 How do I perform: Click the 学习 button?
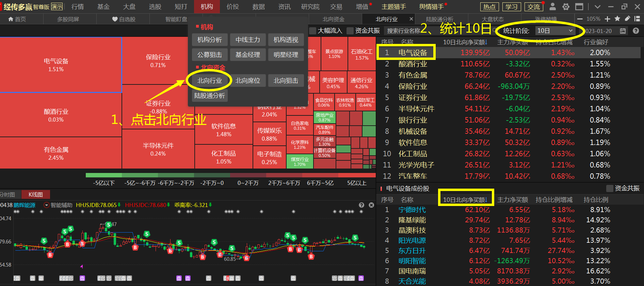click(x=512, y=7)
